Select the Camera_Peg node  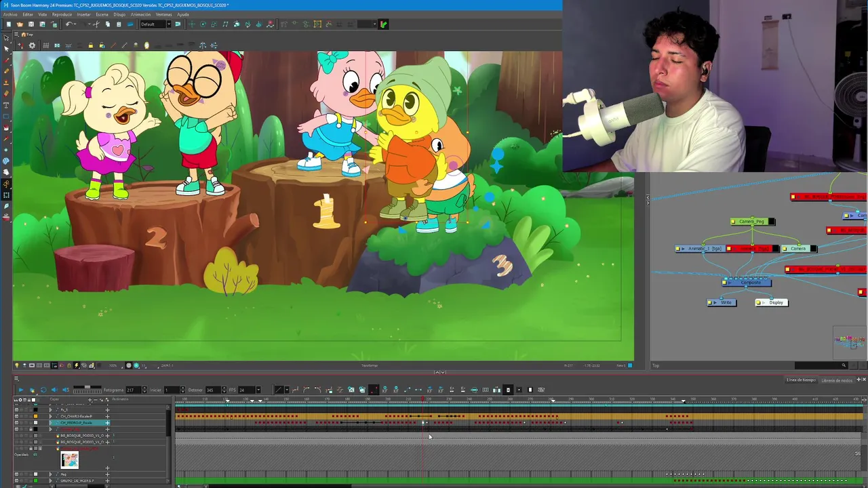(x=753, y=222)
